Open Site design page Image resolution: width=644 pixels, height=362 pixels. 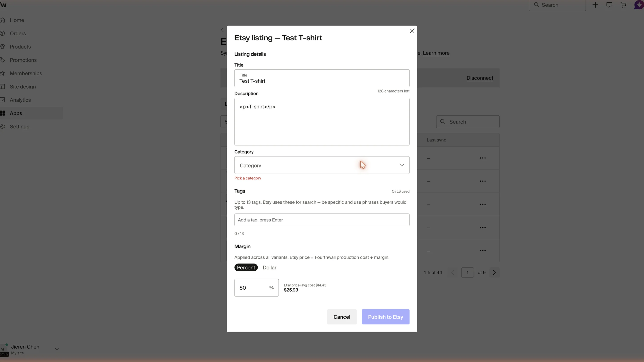pyautogui.click(x=23, y=87)
